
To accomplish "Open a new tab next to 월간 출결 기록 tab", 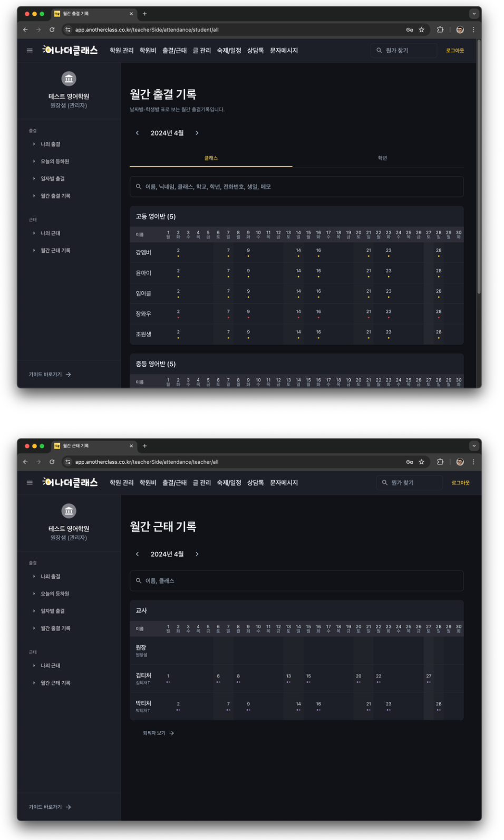I will click(x=144, y=14).
